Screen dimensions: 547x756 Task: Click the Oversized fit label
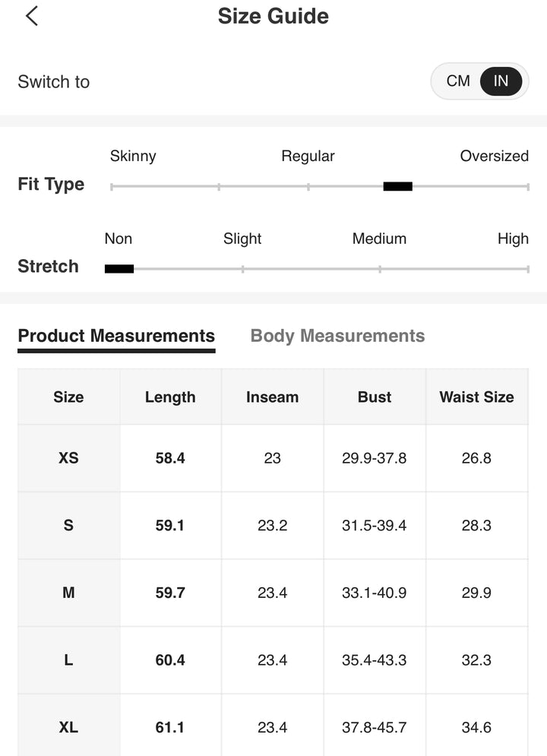tap(494, 156)
